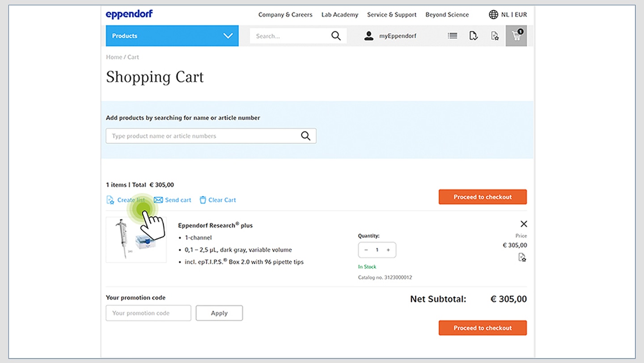
Task: Expand the Products dropdown
Action: pos(172,36)
